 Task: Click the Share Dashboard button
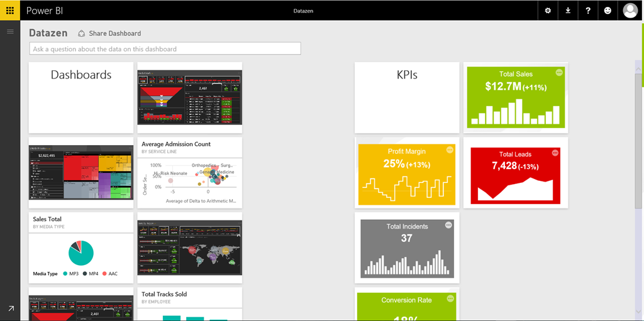tap(109, 33)
